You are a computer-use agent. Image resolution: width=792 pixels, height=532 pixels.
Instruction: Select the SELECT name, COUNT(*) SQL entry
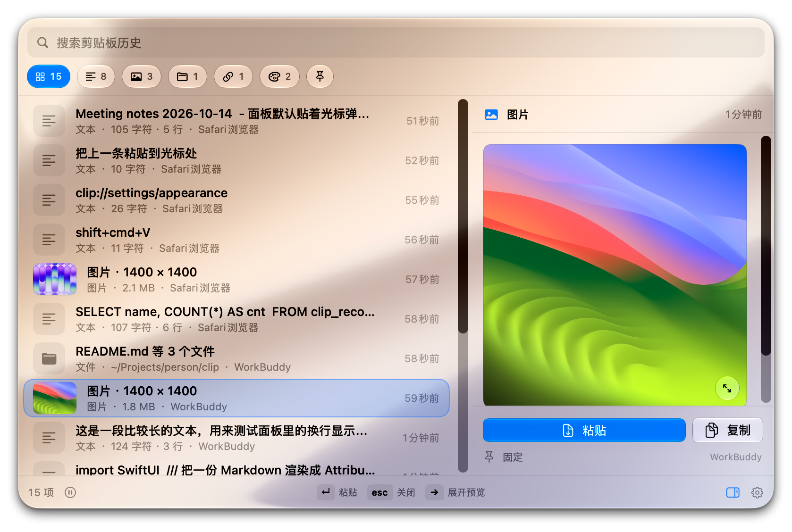(x=236, y=319)
